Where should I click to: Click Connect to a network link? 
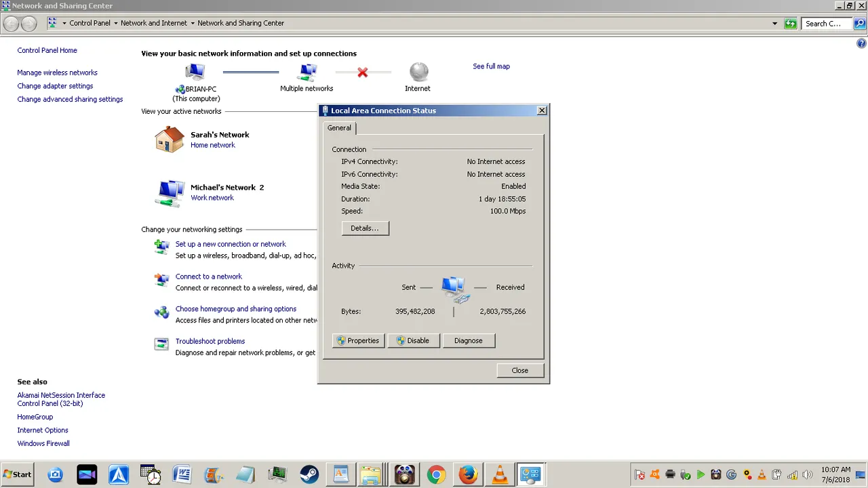click(x=209, y=277)
